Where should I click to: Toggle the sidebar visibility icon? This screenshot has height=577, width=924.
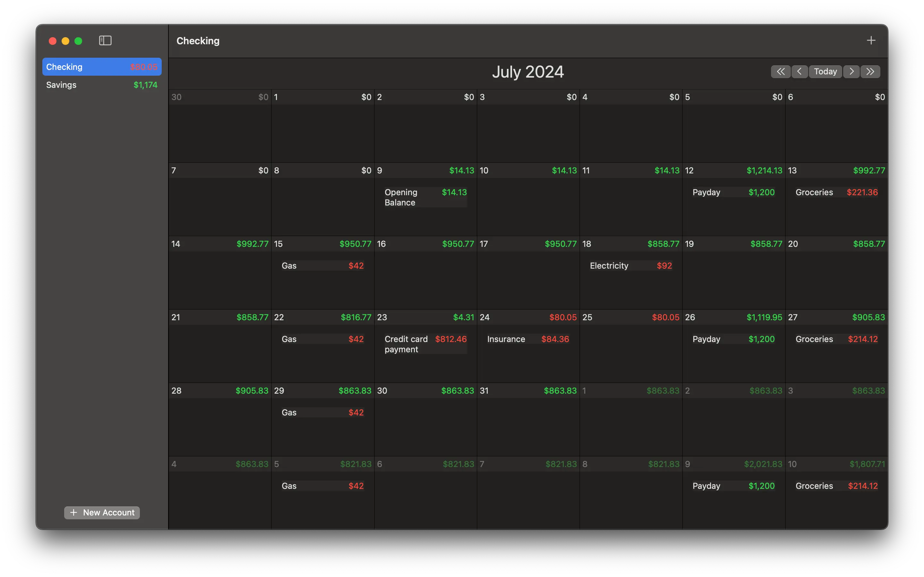click(x=105, y=40)
